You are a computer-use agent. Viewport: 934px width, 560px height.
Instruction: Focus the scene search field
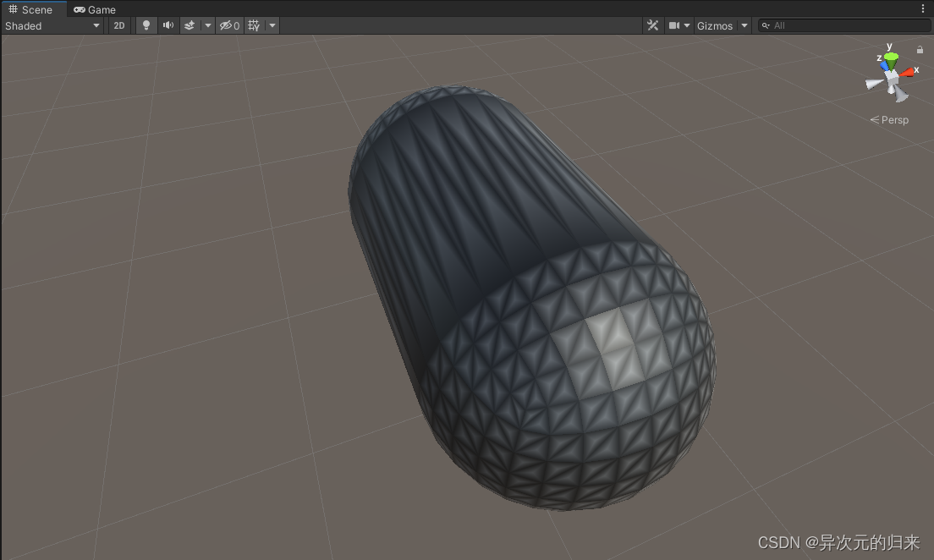point(846,25)
